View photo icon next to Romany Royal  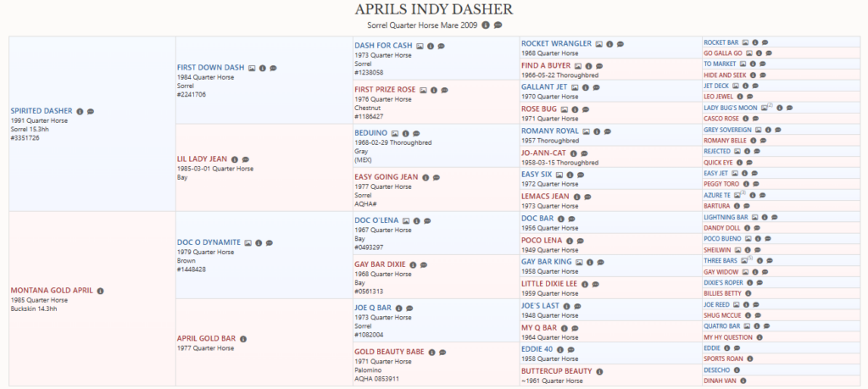pyautogui.click(x=586, y=131)
